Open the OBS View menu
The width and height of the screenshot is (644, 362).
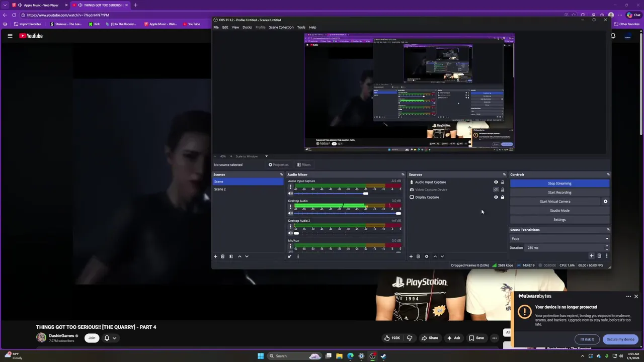click(235, 27)
